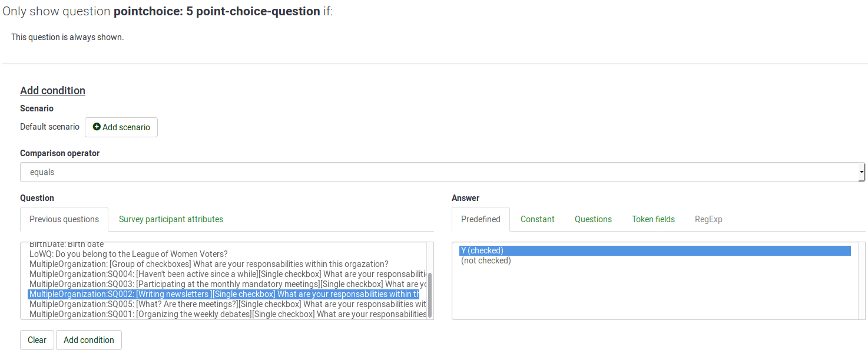868x353 pixels.
Task: Open the Comparison operator dropdown
Action: pyautogui.click(x=442, y=173)
